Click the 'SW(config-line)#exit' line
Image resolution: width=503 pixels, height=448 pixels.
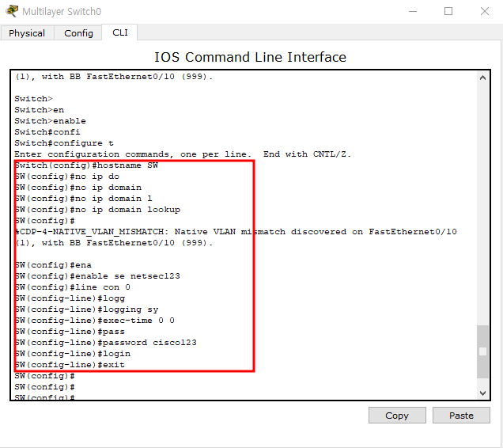click(x=70, y=365)
